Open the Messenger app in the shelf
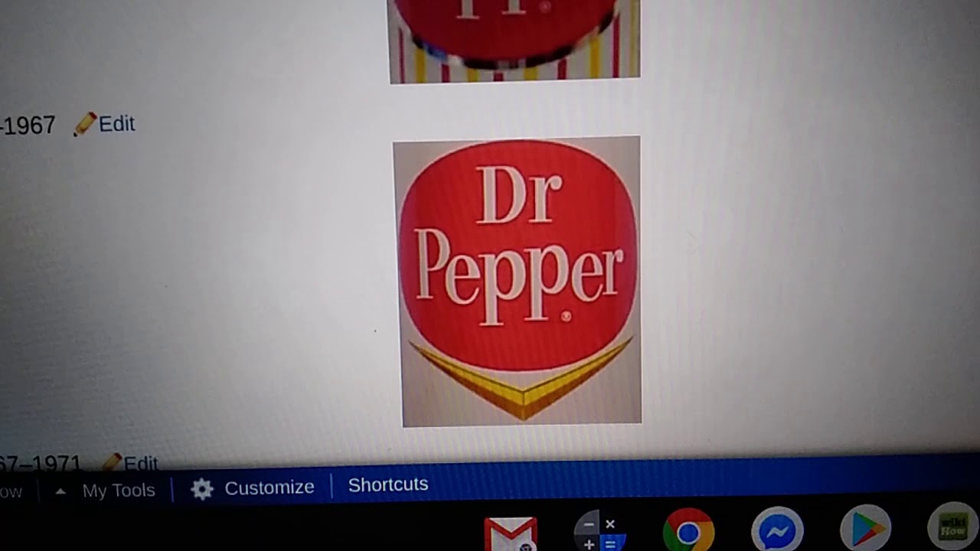 tap(777, 530)
